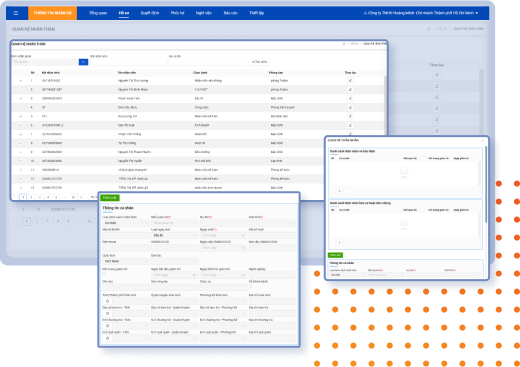The image size is (520, 367).
Task: Click the blue search icon beside Phòng ban
Action: (x=83, y=62)
